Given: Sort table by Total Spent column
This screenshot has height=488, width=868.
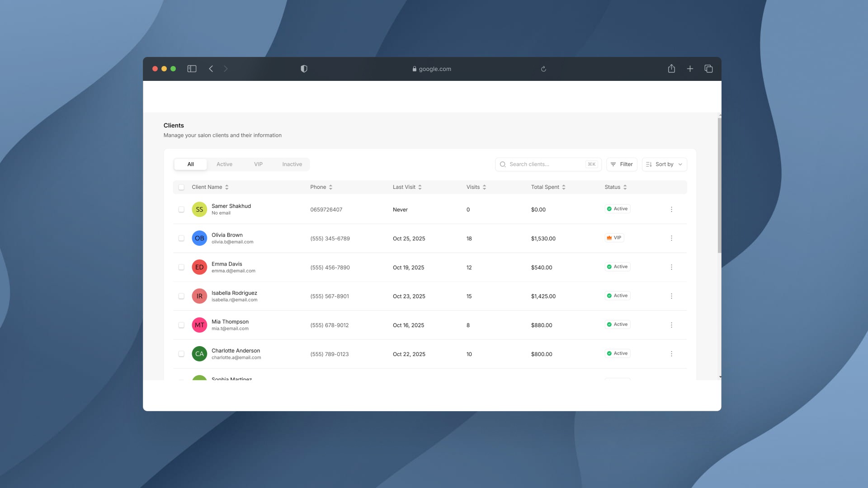Looking at the screenshot, I should [x=564, y=187].
